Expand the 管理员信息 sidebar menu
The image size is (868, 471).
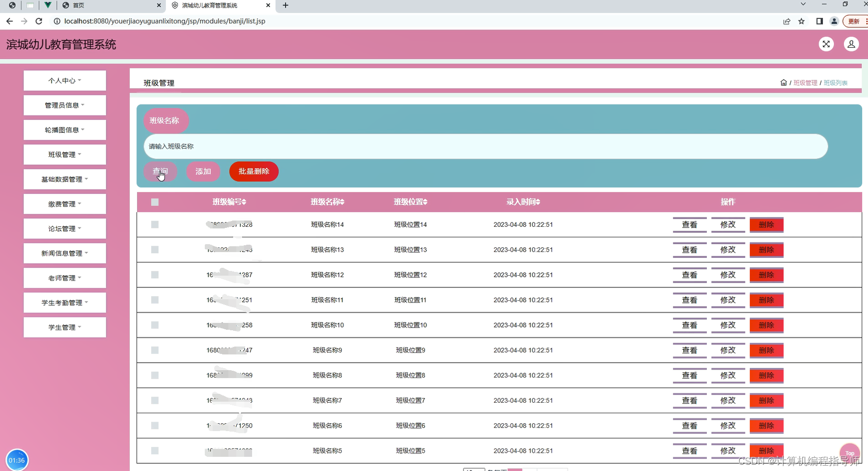click(65, 105)
